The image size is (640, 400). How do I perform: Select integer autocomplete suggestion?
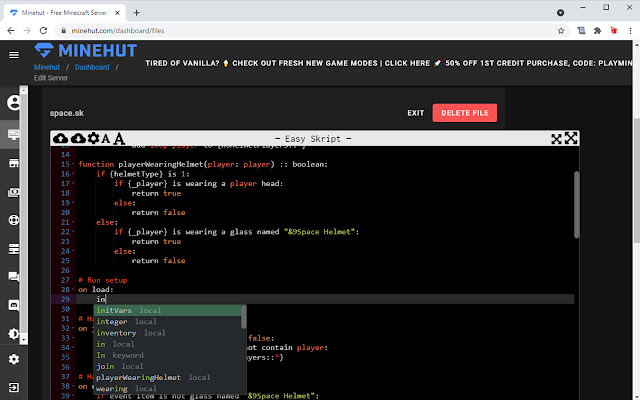167,322
